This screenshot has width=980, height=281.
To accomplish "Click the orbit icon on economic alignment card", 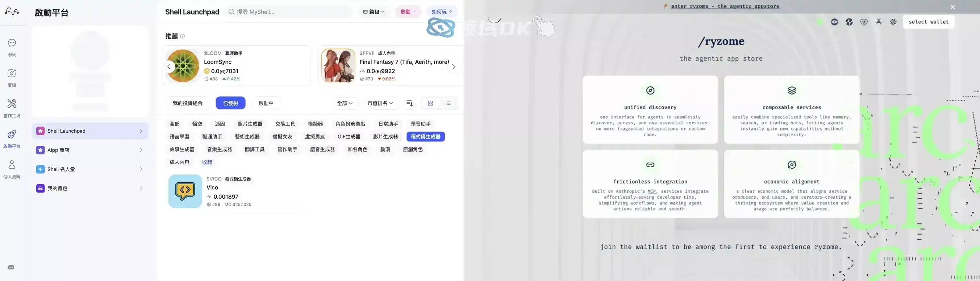I will click(x=792, y=165).
